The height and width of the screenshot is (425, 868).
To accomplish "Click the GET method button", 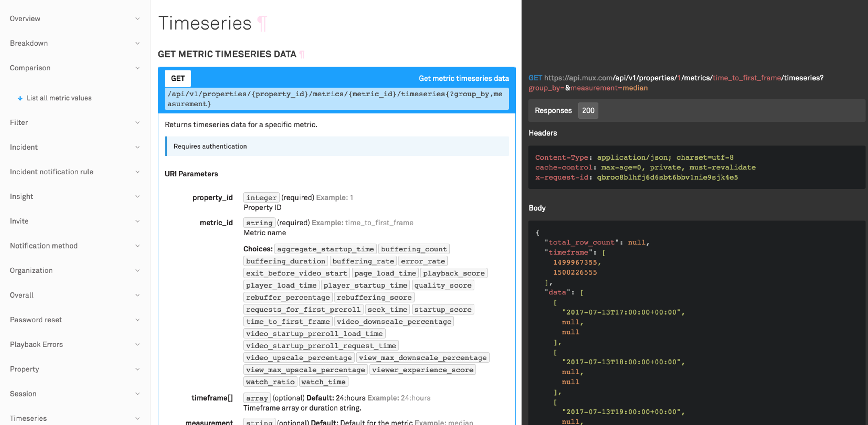I will tap(178, 78).
